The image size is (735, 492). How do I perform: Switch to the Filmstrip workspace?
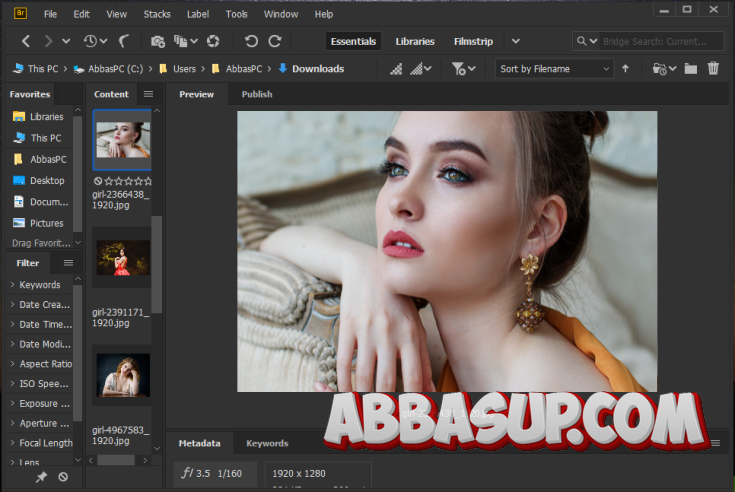click(x=473, y=41)
